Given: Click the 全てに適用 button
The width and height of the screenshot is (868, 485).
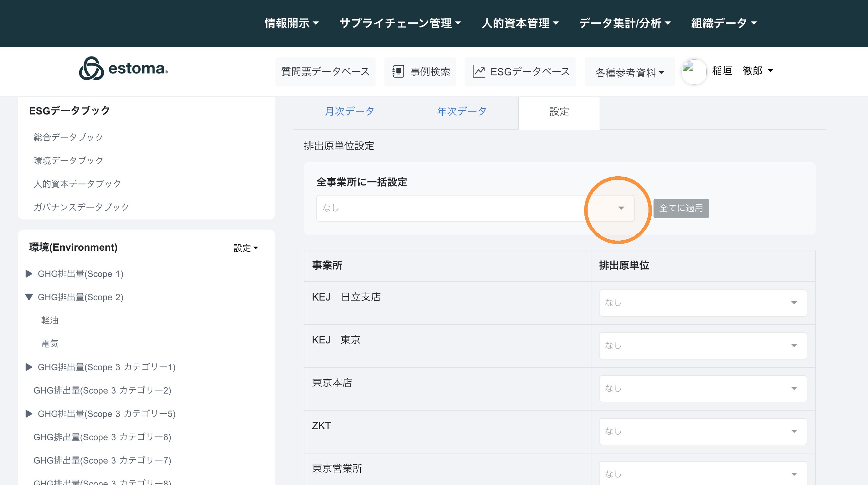Looking at the screenshot, I should 681,208.
